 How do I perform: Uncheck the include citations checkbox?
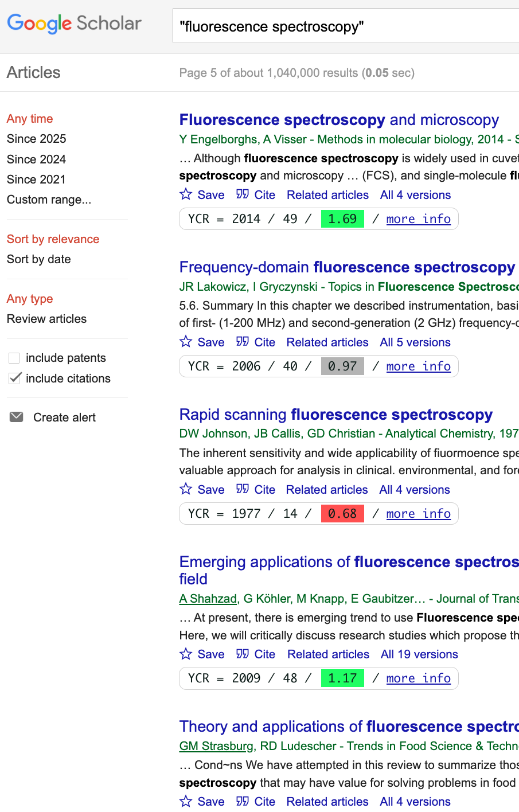15,378
